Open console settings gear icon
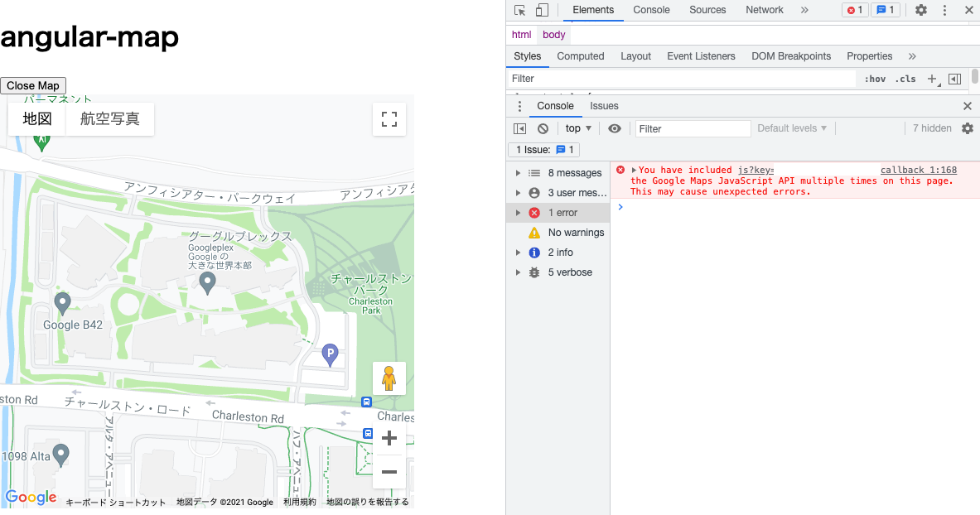 [x=968, y=128]
